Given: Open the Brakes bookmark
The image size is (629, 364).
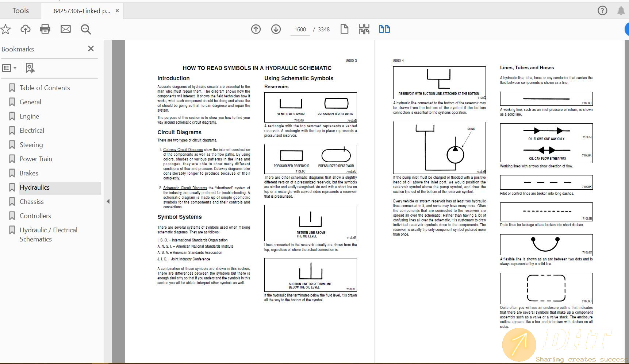Looking at the screenshot, I should pyautogui.click(x=29, y=173).
